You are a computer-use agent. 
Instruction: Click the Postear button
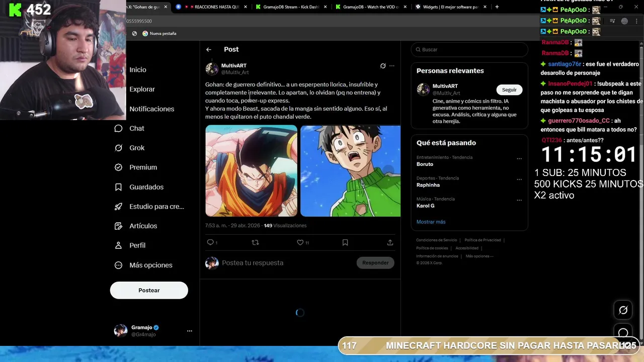click(x=149, y=290)
